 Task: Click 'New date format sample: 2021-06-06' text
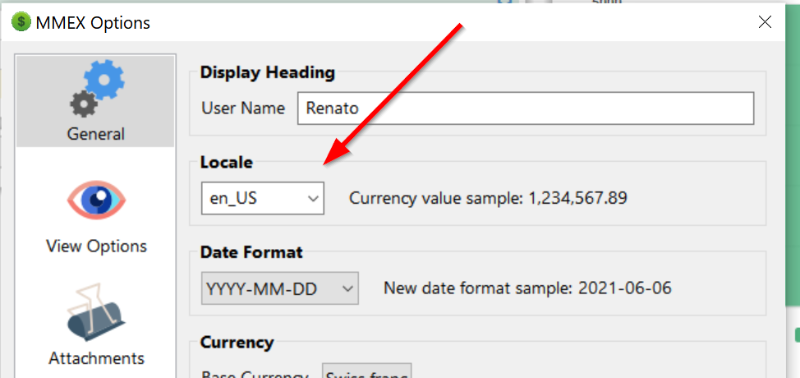[528, 288]
